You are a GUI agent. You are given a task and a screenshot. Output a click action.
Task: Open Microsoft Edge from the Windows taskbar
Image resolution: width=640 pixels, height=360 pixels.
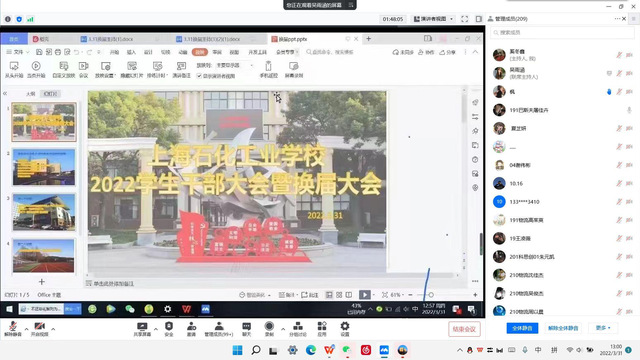pos(311,350)
